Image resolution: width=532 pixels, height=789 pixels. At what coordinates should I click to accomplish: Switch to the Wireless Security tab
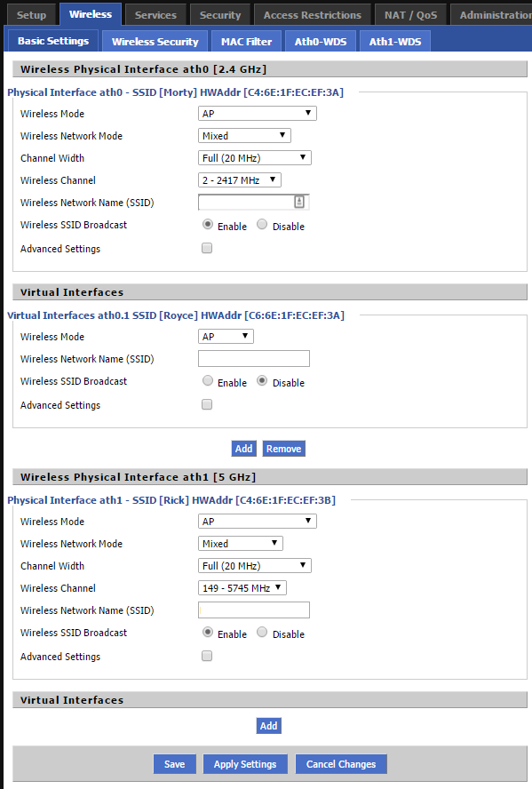(154, 40)
